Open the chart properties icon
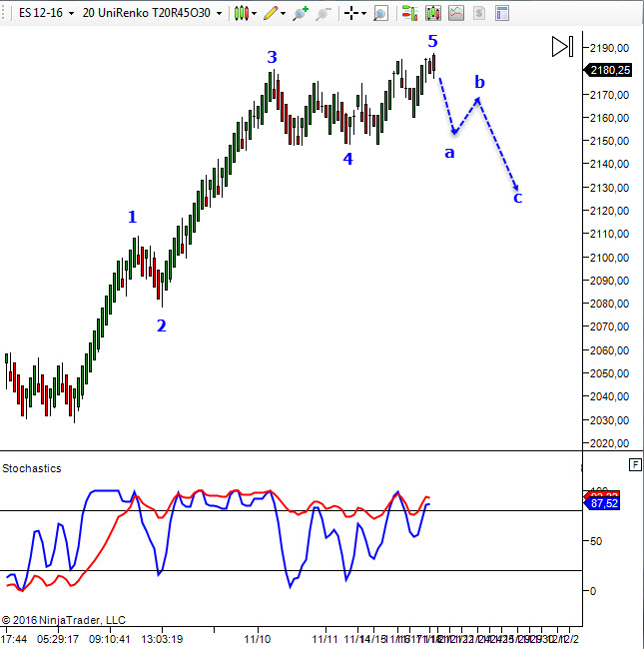 point(501,13)
